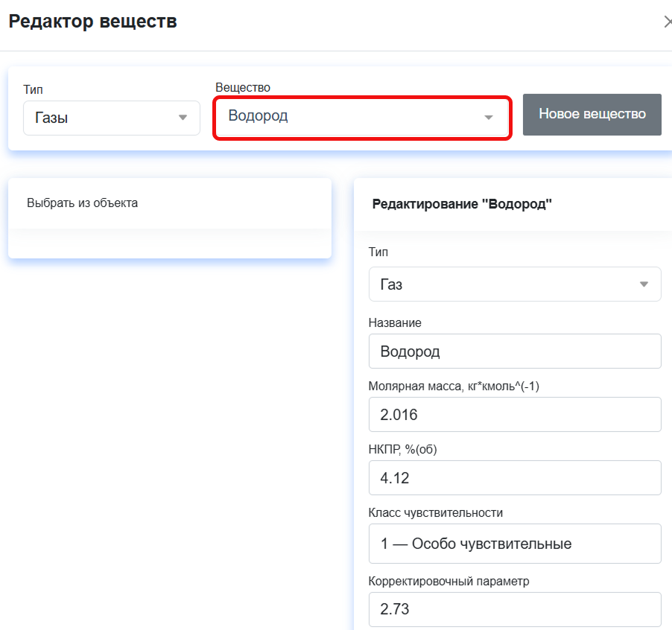This screenshot has height=630, width=672.
Task: Click the Название field containing Водород
Action: click(515, 351)
